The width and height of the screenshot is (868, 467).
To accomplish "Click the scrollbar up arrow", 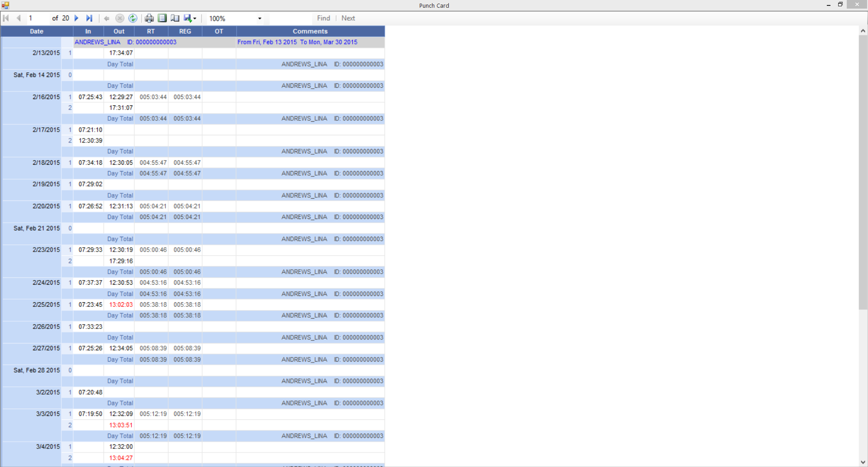I will 863,31.
